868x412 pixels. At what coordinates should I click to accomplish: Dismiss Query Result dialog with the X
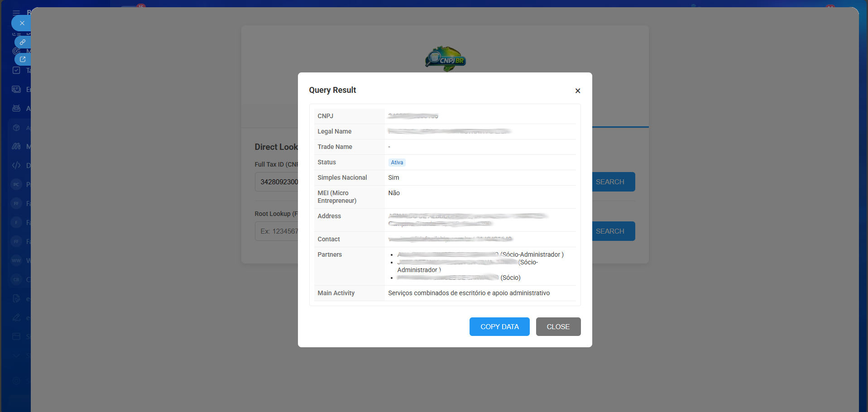(577, 91)
